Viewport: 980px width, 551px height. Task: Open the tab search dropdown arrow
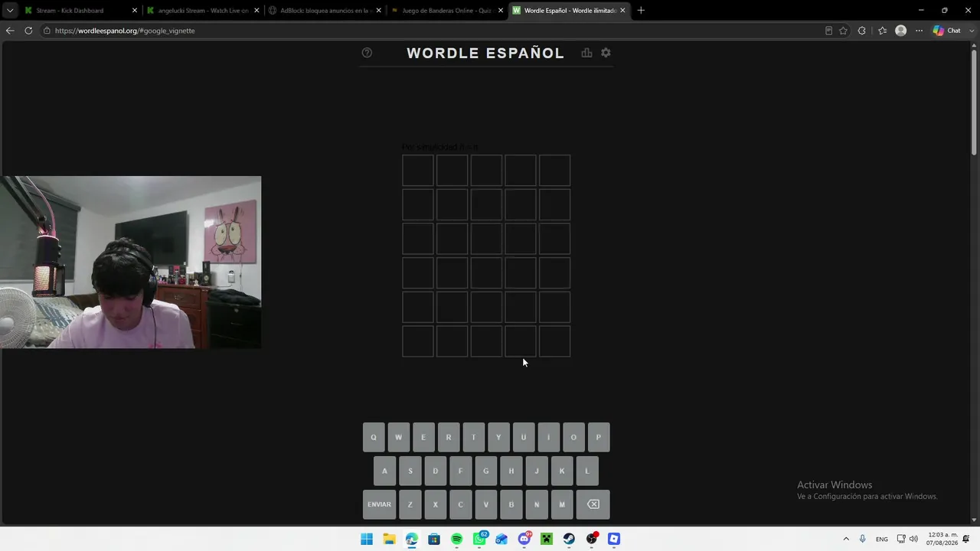[10, 11]
